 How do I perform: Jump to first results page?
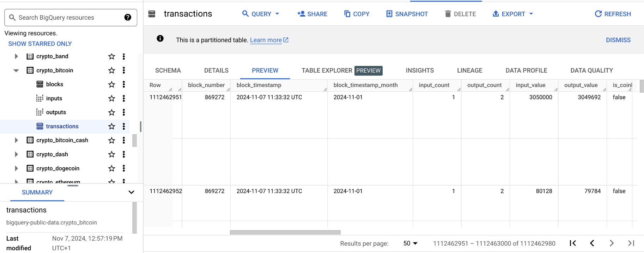573,243
